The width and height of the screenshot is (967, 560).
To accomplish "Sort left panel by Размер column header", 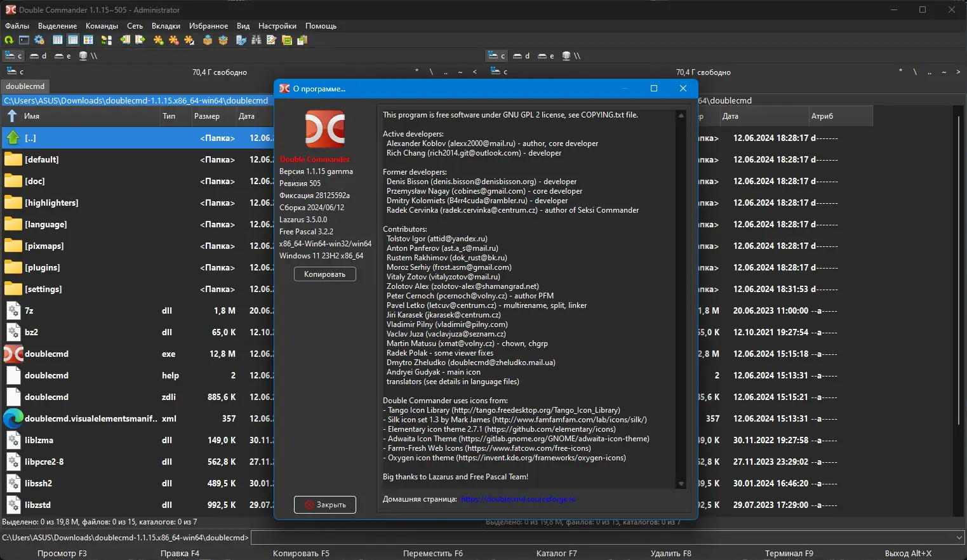I will [213, 116].
